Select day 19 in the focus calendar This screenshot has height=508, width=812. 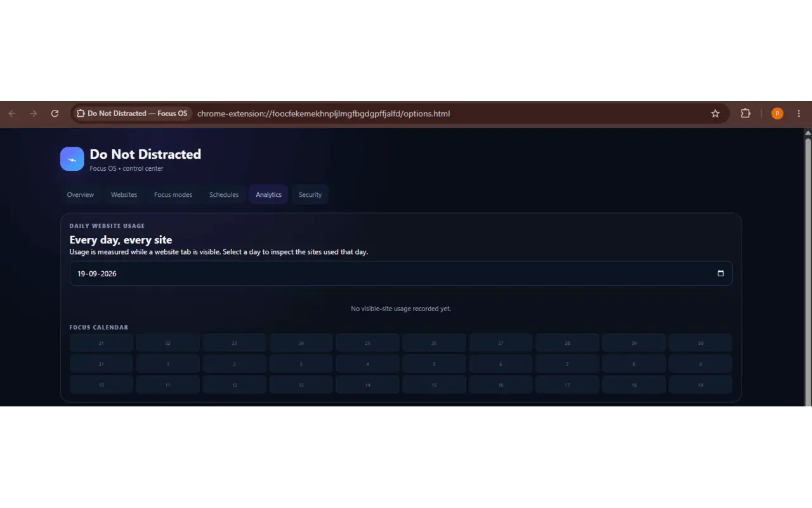(x=700, y=385)
